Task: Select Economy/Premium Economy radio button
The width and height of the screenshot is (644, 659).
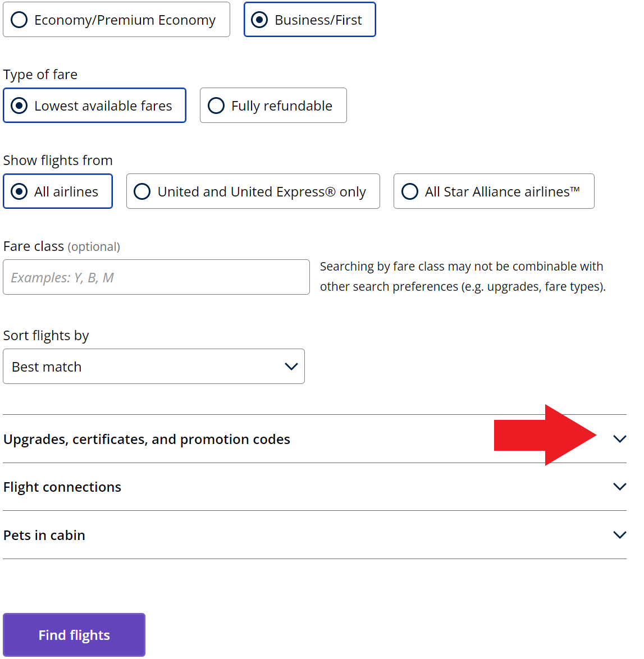Action: tap(116, 20)
